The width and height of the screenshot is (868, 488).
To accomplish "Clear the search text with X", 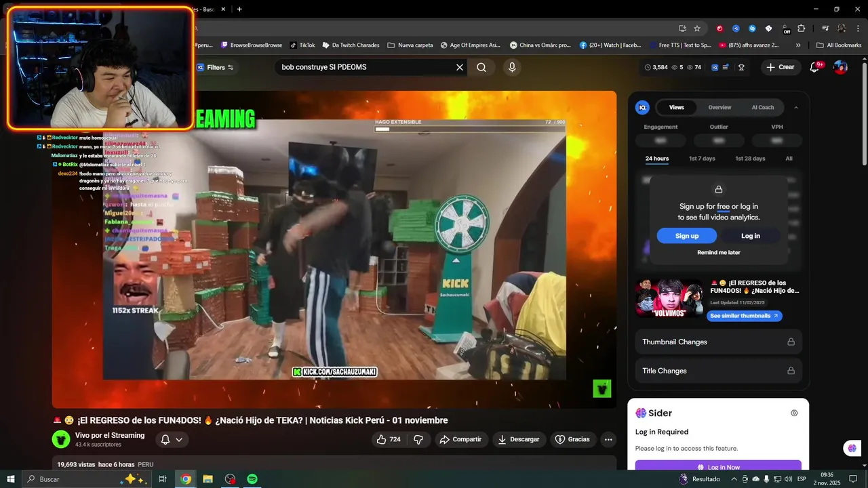I will 460,67.
